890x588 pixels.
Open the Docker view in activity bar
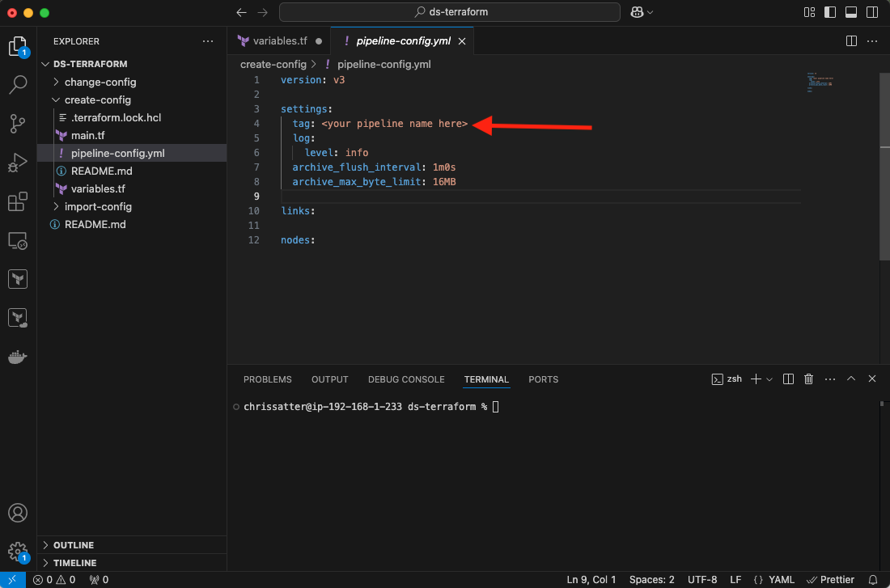point(18,357)
